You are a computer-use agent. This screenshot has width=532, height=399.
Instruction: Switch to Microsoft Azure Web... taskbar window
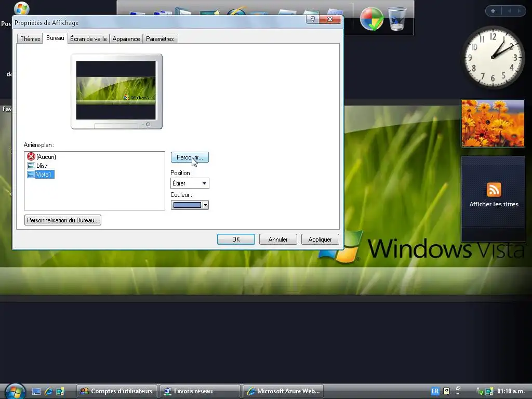pyautogui.click(x=283, y=391)
